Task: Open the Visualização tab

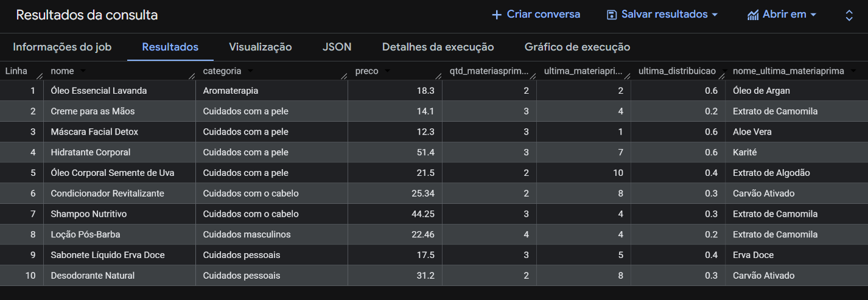Action: (x=260, y=47)
